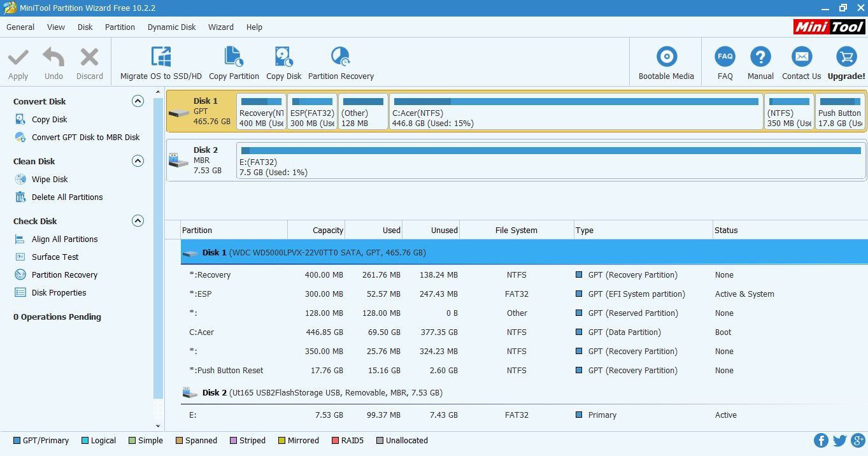Select the *:ESP partition row
Viewport: 868px width, 456px height.
(x=524, y=294)
